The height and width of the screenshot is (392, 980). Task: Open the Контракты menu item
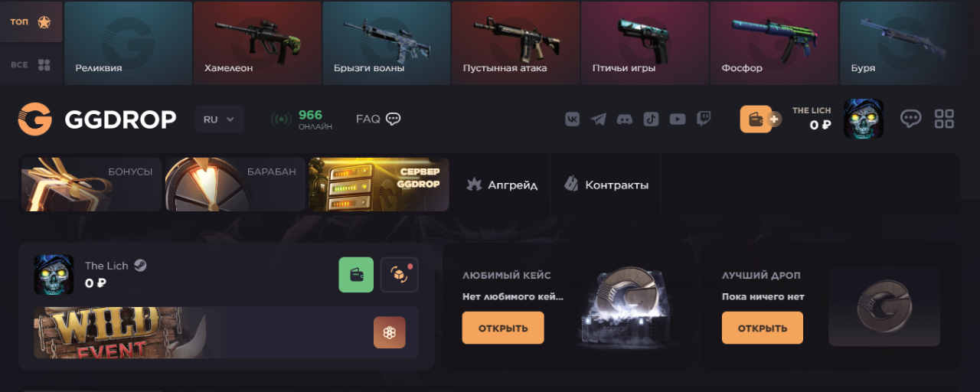[606, 185]
